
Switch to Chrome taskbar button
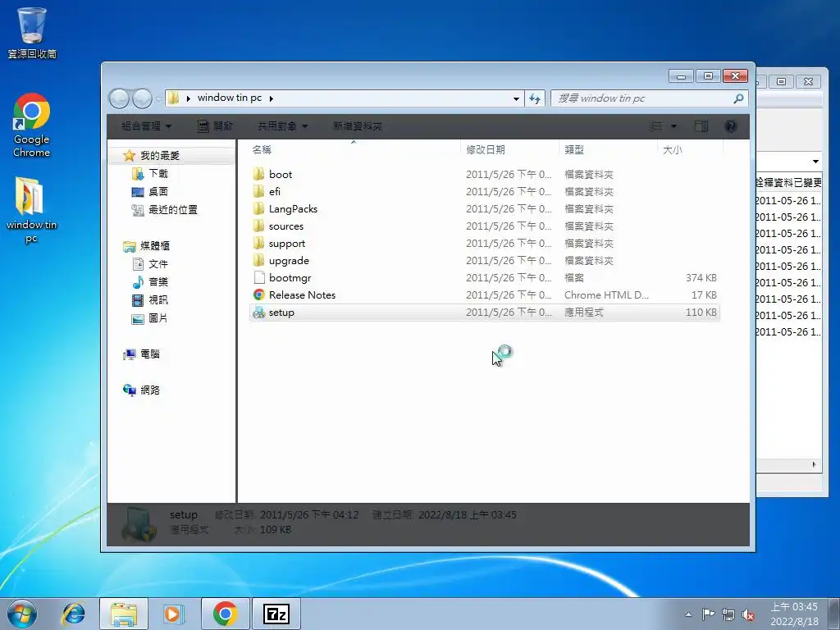[225, 614]
